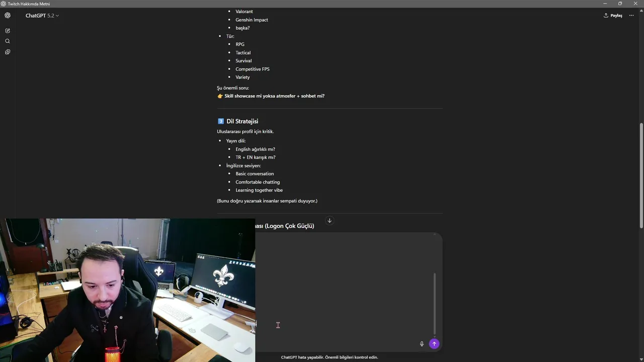Click the 'başka?' list item
Screen dimensions: 644x362
[x=243, y=28]
